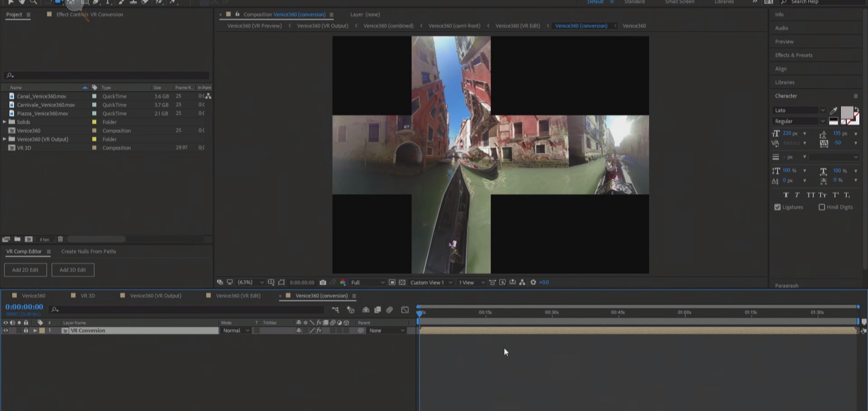Create a new folder in Project panel
Screen dimensions: 868x411
pos(17,239)
